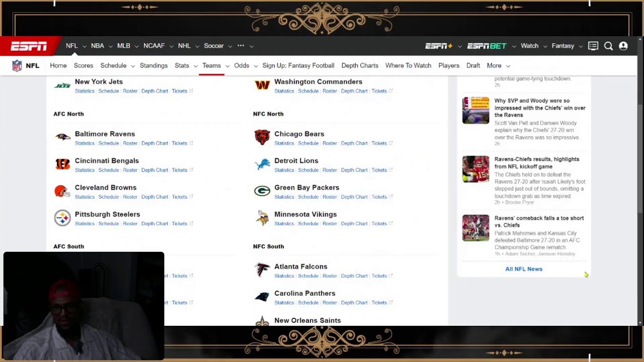The image size is (644, 362).
Task: Expand the More menu chevron
Action: point(508,66)
